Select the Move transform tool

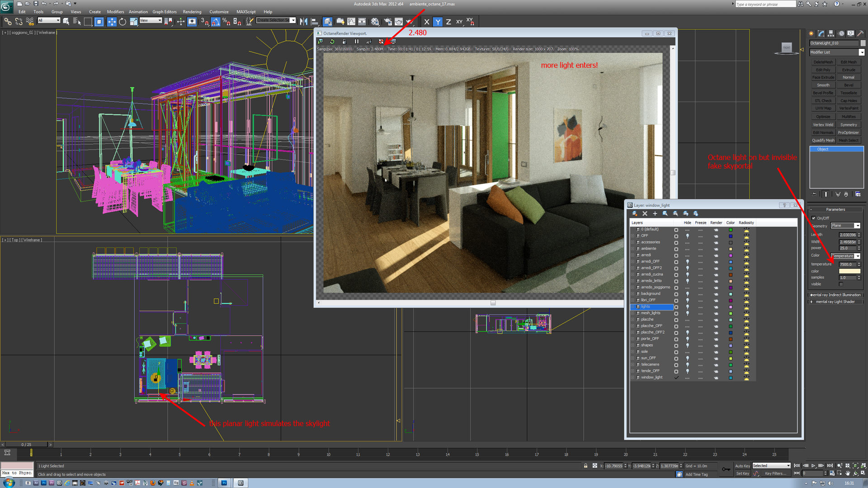click(111, 22)
